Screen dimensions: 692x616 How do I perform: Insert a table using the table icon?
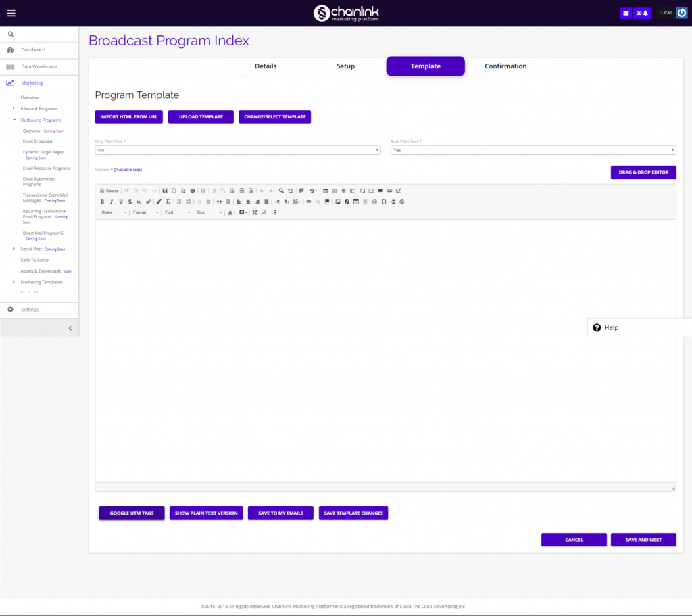click(356, 202)
